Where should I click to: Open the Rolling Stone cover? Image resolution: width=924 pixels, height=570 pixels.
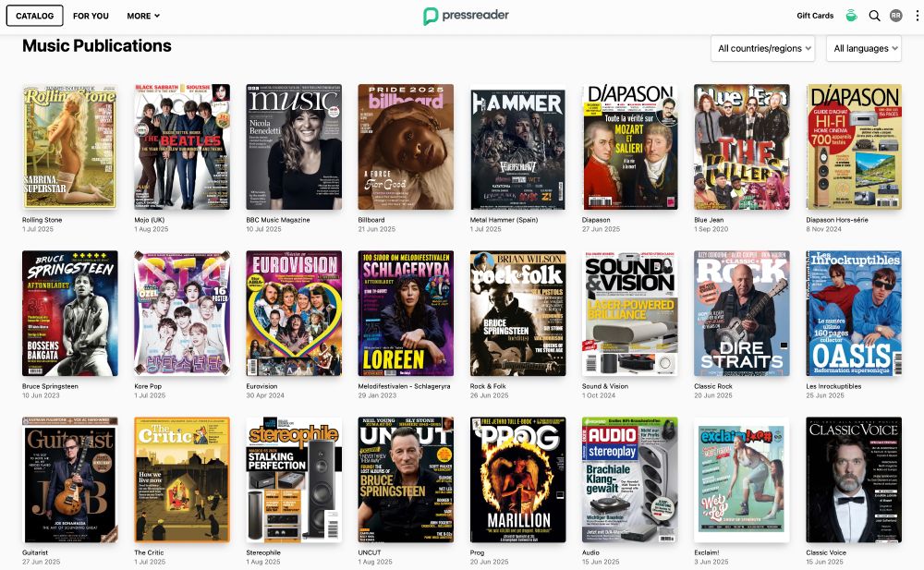(x=70, y=147)
